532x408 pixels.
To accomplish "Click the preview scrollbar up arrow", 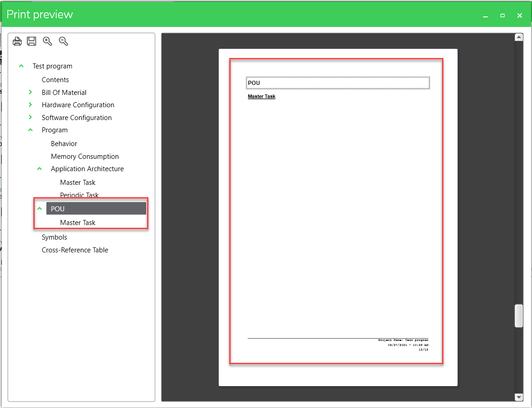I will click(518, 37).
